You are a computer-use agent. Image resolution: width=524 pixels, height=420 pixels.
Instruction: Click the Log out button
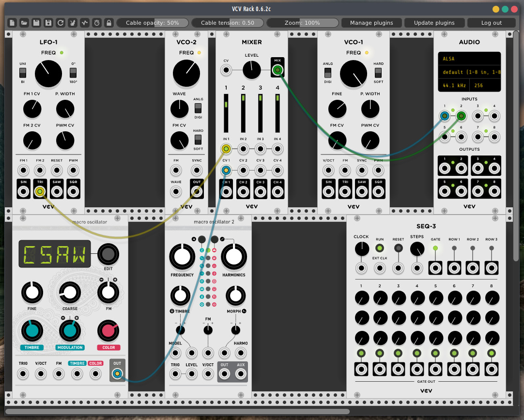tap(491, 23)
